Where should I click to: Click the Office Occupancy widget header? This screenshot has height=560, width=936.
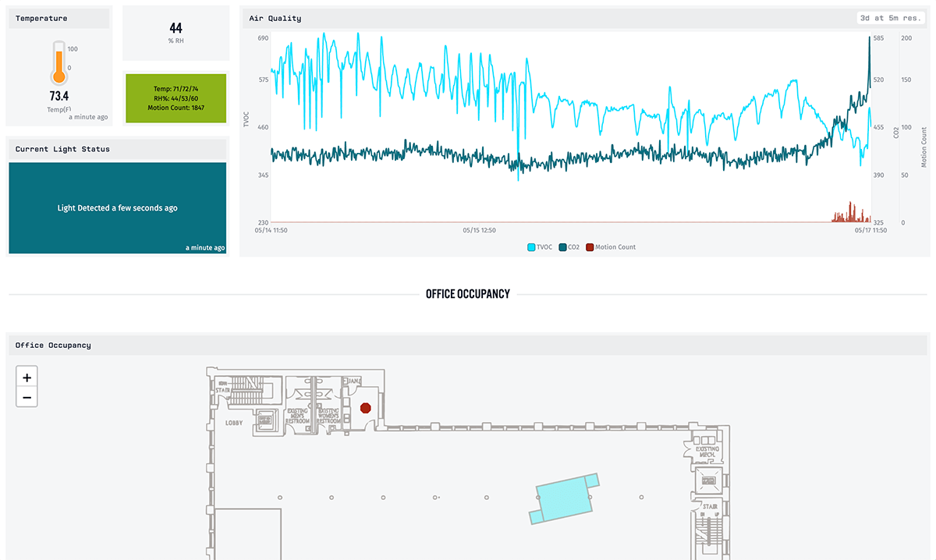[468, 345]
